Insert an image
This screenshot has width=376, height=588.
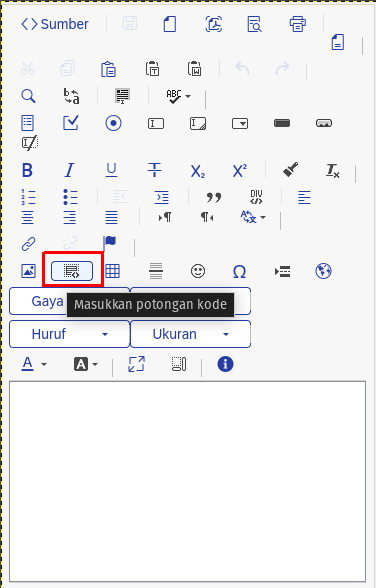click(28, 271)
